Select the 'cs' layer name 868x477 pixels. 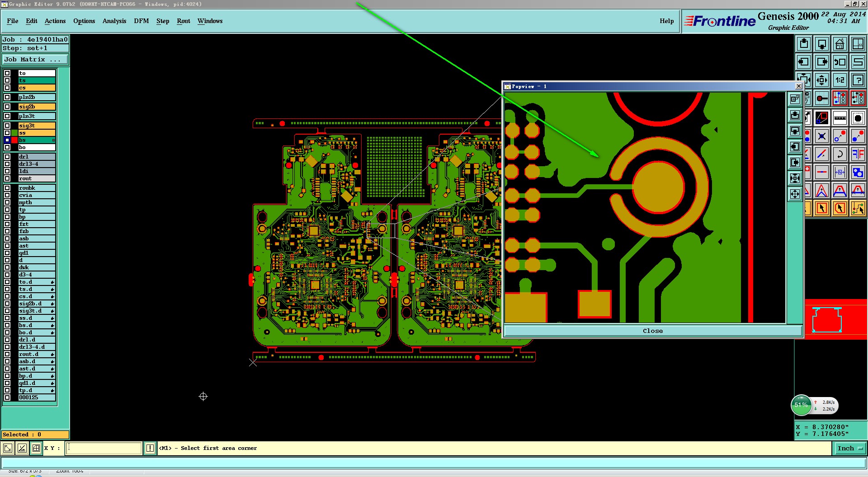pos(37,88)
